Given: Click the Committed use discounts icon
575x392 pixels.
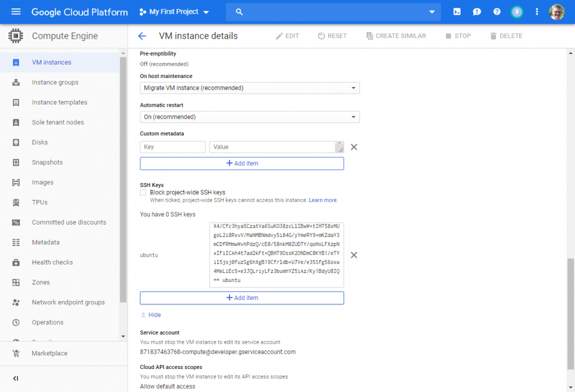Looking at the screenshot, I should [x=16, y=222].
